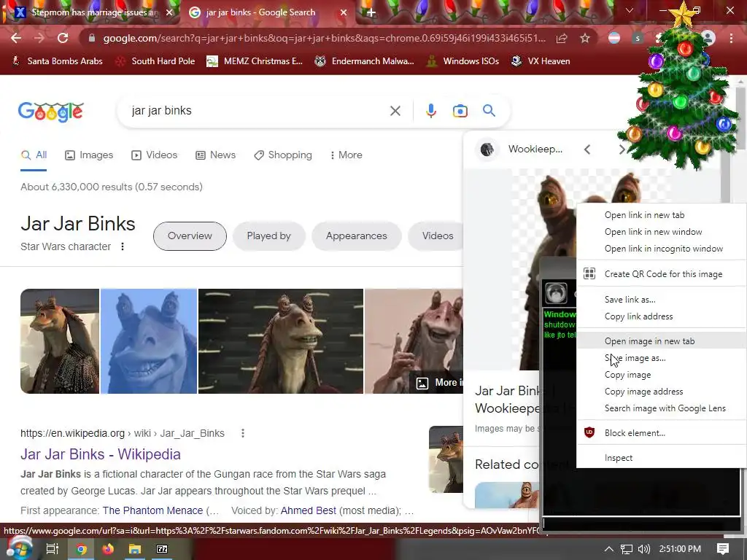Launch Firefox from taskbar

[108, 549]
